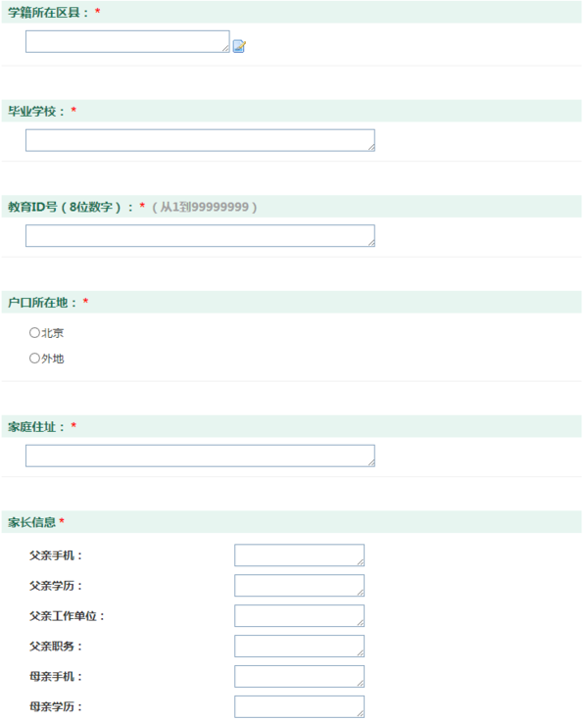Focus the 学籍所在区县 text box
Screen dimensions: 588x721
(x=126, y=41)
